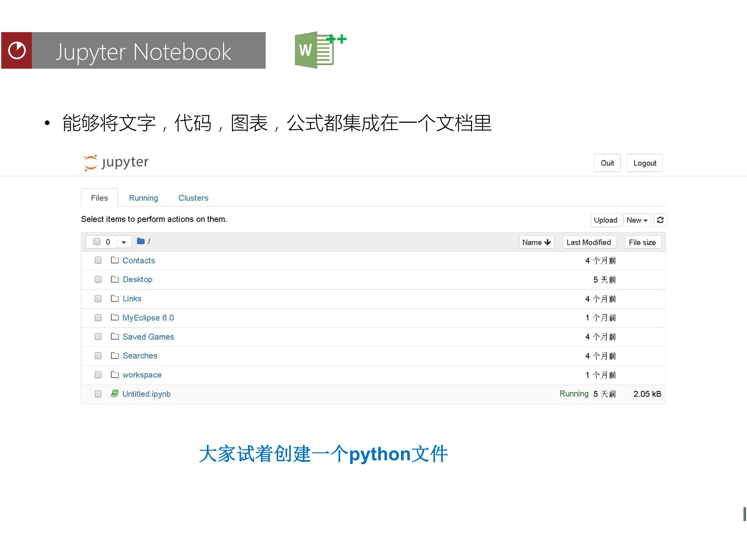Refresh the notebook file list
The image size is (747, 560).
660,220
